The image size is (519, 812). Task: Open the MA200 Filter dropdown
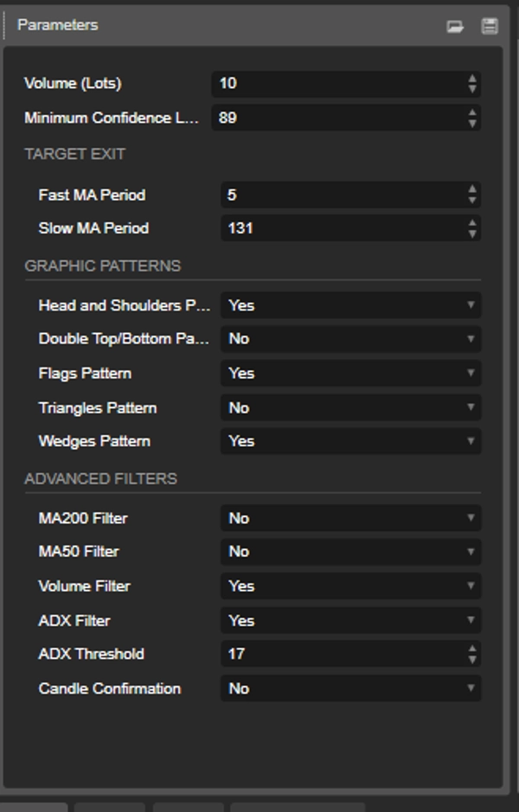click(x=350, y=518)
